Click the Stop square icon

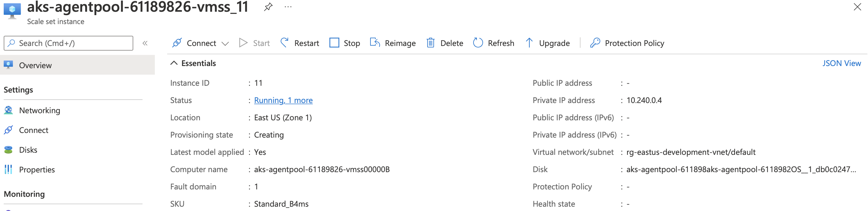point(334,43)
